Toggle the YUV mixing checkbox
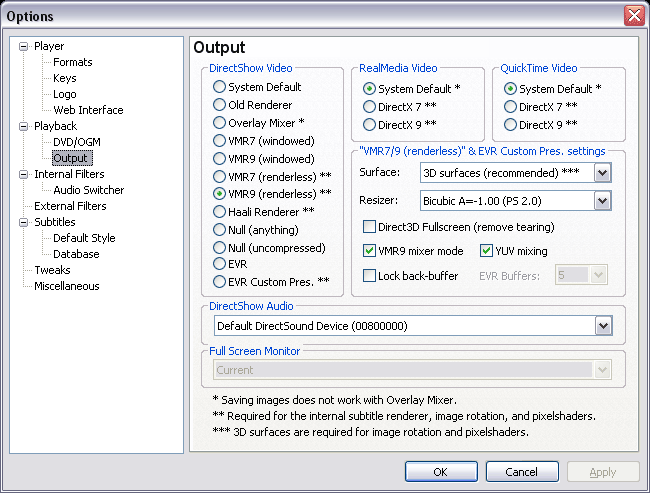 click(486, 251)
